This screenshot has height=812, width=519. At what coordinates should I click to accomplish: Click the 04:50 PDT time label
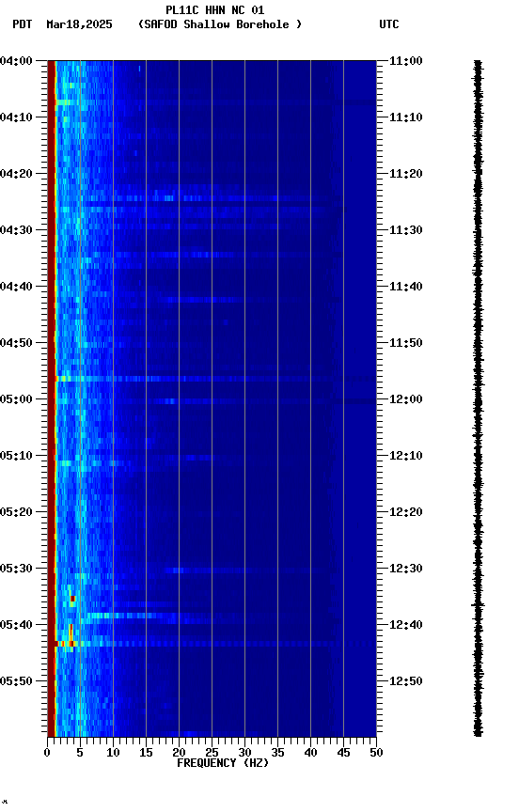(16, 343)
